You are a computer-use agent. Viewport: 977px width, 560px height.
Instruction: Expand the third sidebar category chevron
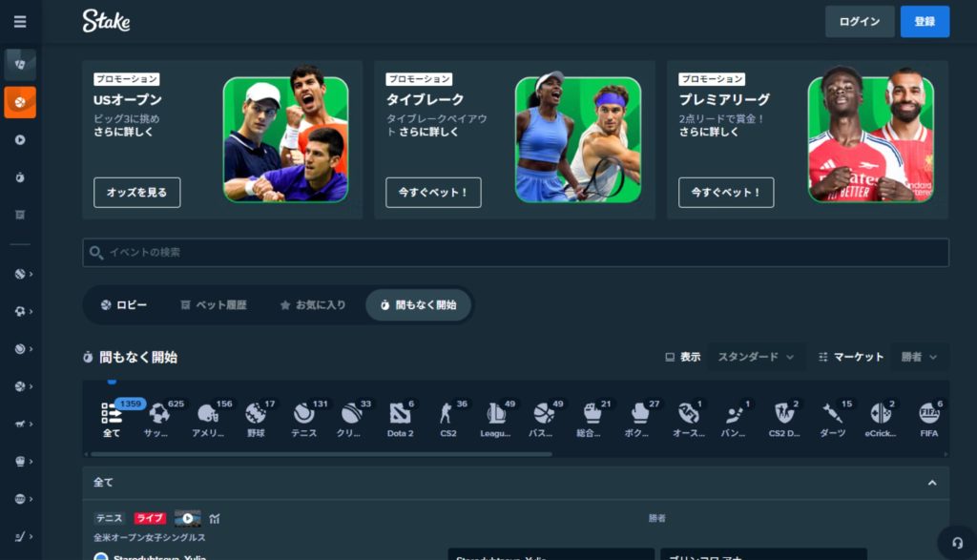click(x=31, y=349)
